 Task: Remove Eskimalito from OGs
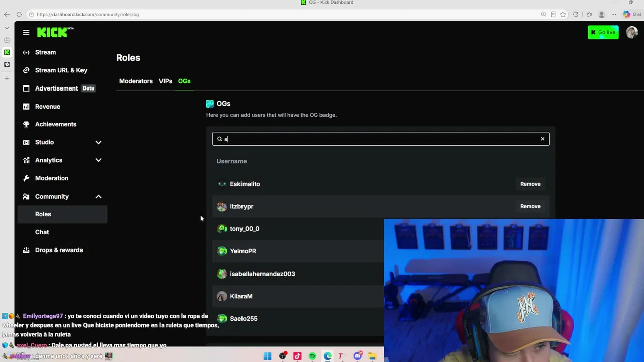[x=530, y=184]
